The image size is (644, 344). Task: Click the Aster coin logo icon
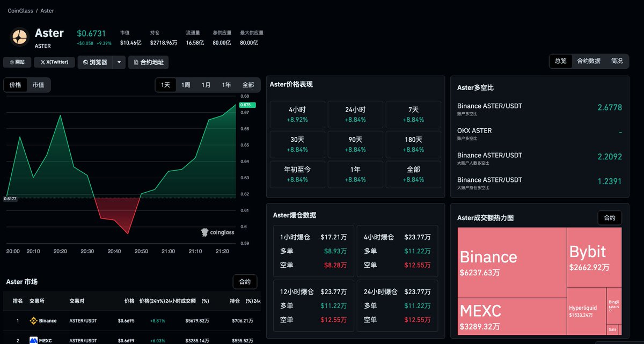20,36
